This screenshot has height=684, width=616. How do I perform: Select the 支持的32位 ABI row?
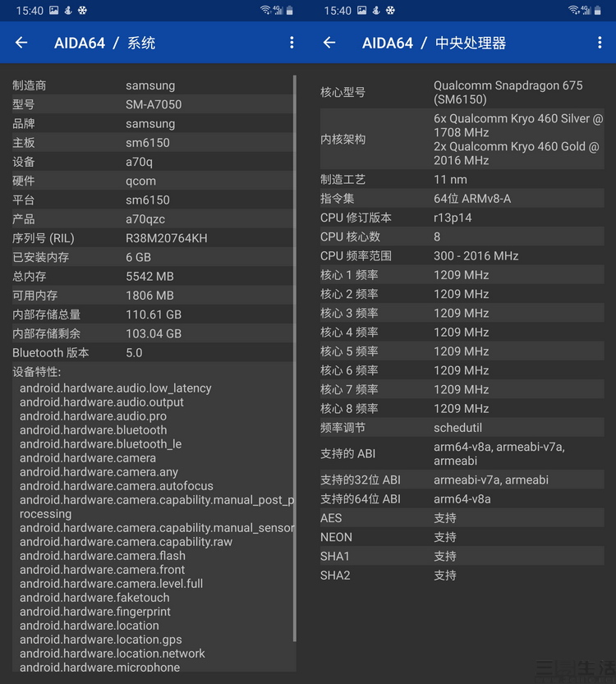click(462, 480)
